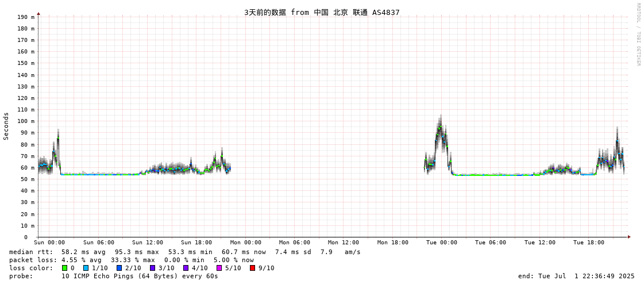644x284 pixels.
Task: Select the '110 m' y-axis label
Action: click(26, 110)
